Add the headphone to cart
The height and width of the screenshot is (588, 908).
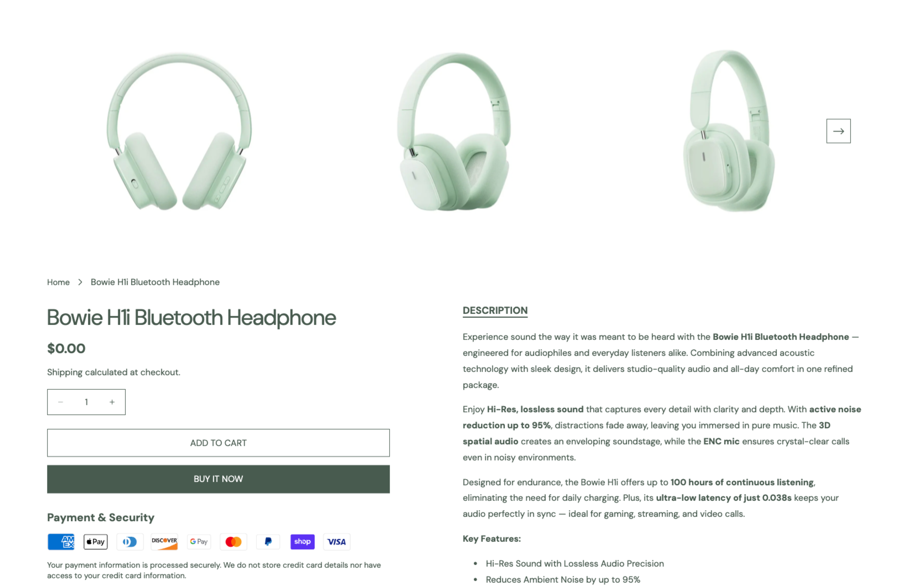coord(218,443)
